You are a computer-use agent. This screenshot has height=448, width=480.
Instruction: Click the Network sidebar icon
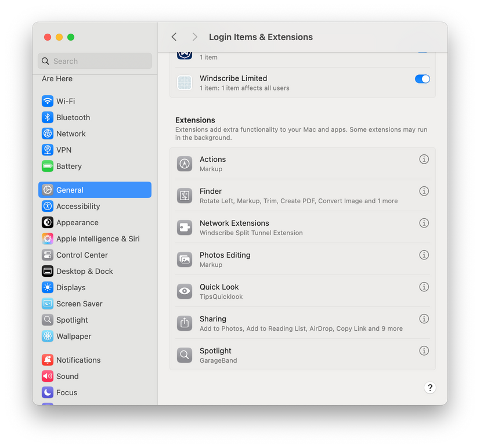47,133
